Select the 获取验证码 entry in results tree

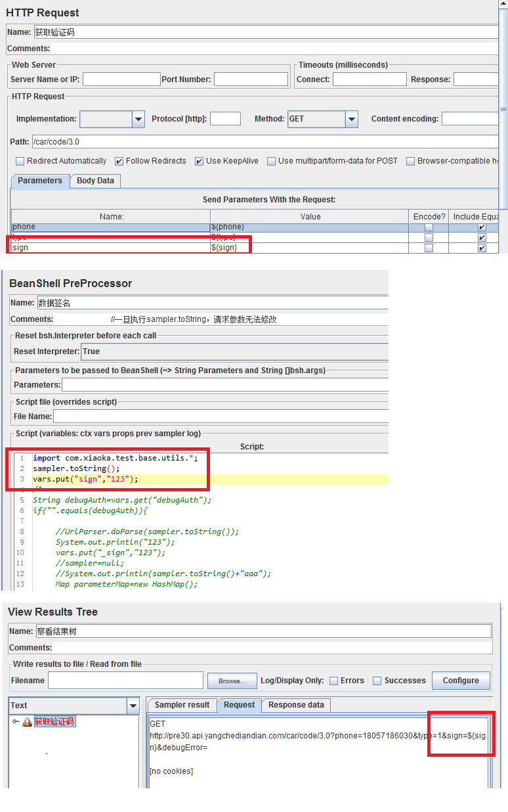(54, 722)
